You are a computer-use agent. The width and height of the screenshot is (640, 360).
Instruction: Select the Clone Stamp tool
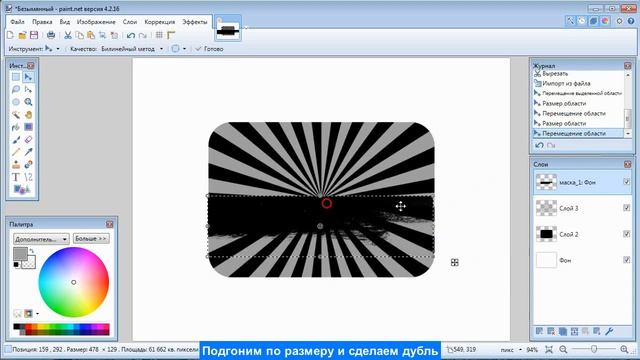(x=16, y=164)
